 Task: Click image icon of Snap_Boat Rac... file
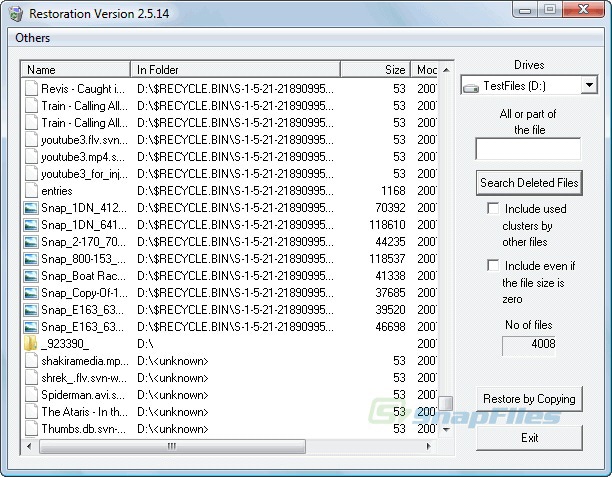coord(31,276)
